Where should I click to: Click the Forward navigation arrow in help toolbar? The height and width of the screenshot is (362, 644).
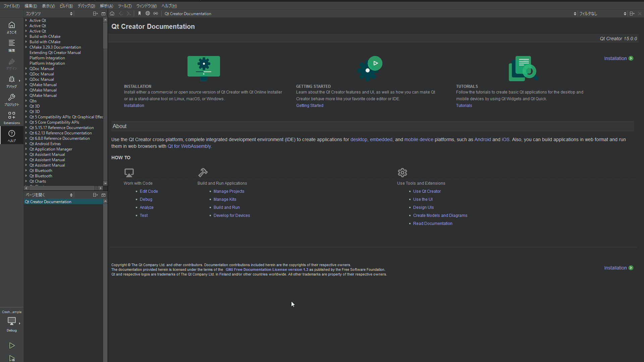pyautogui.click(x=128, y=14)
